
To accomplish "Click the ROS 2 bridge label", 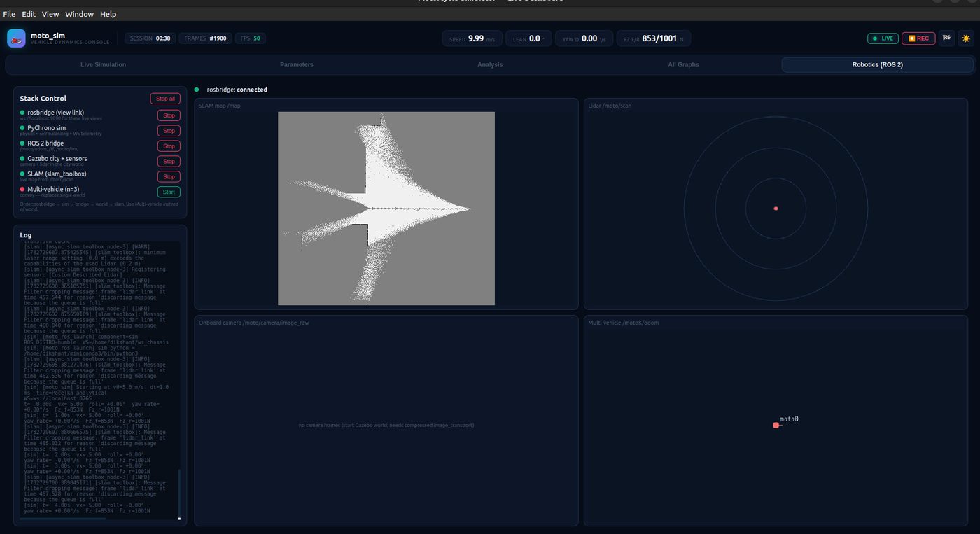I will click(45, 143).
